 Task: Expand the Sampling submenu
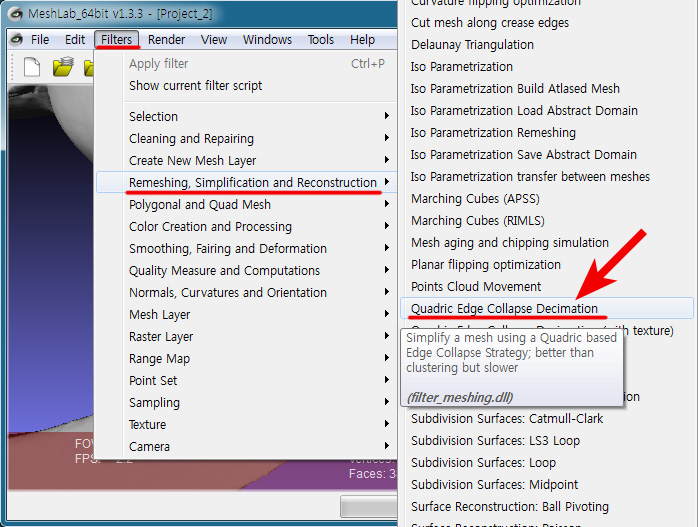[x=246, y=402]
